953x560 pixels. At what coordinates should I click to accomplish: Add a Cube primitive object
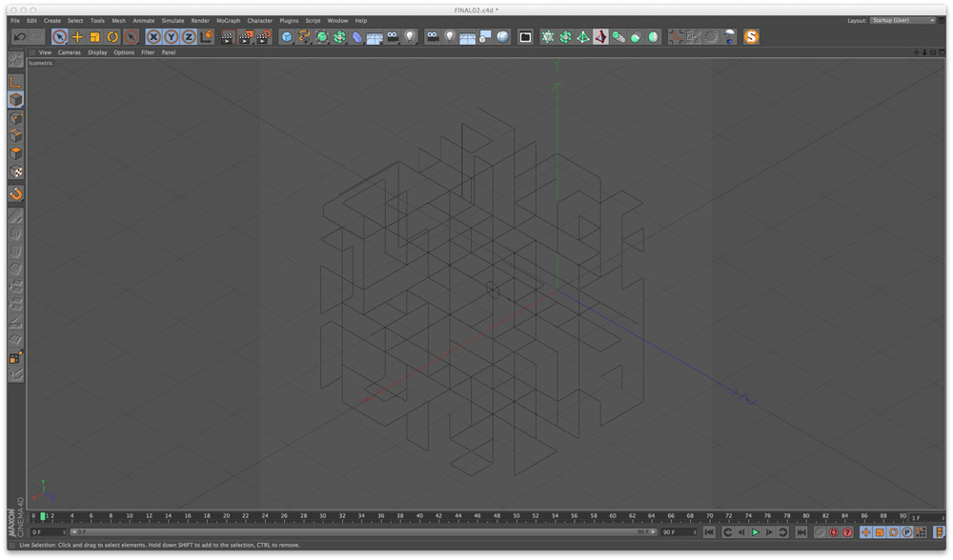(286, 37)
